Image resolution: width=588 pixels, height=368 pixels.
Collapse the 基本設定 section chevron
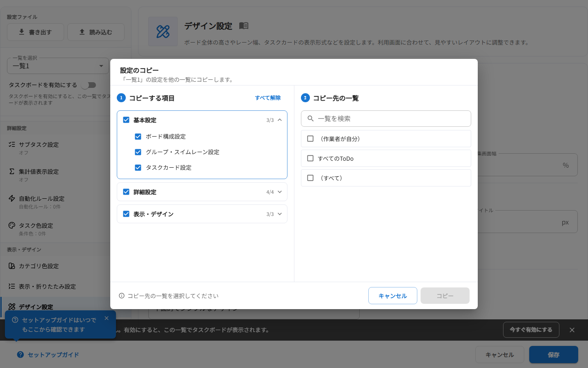coord(280,120)
